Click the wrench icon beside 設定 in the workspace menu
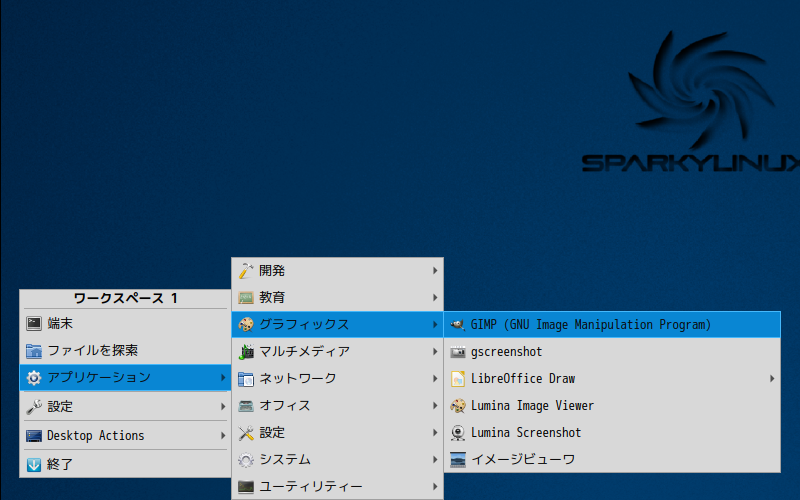 point(34,407)
